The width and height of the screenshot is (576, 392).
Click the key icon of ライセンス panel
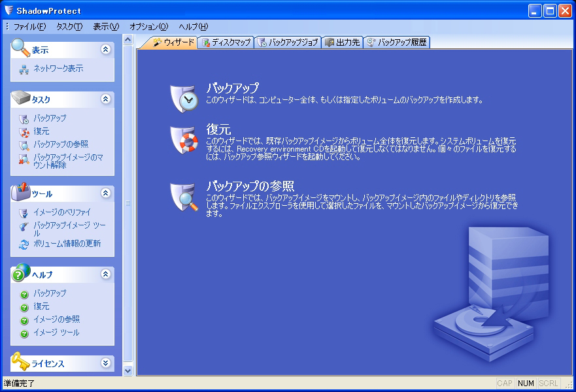pos(20,361)
